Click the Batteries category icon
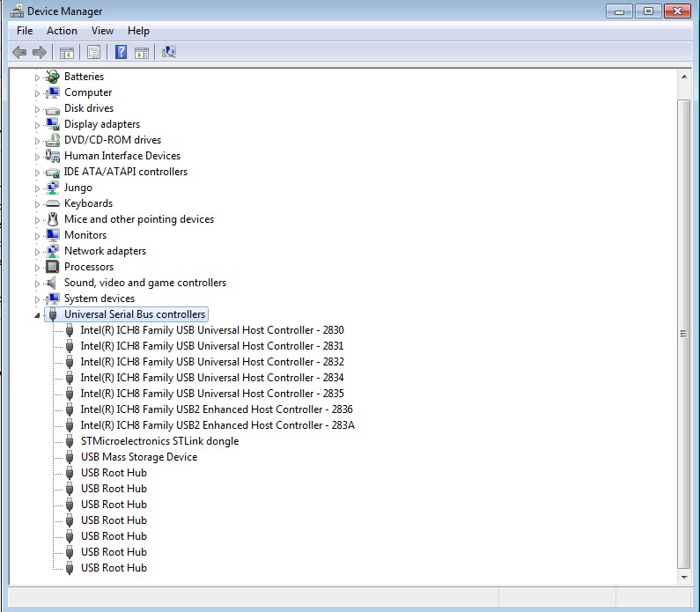The image size is (700, 612). (x=52, y=77)
